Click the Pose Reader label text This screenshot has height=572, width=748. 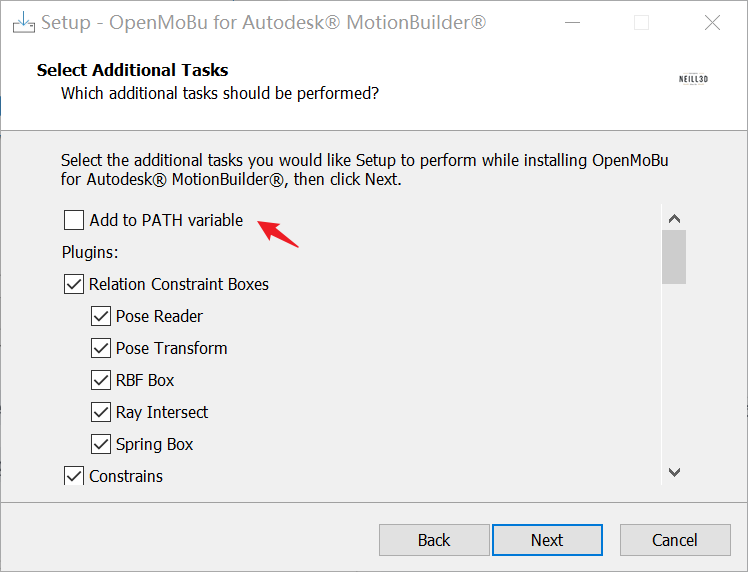[x=159, y=316]
